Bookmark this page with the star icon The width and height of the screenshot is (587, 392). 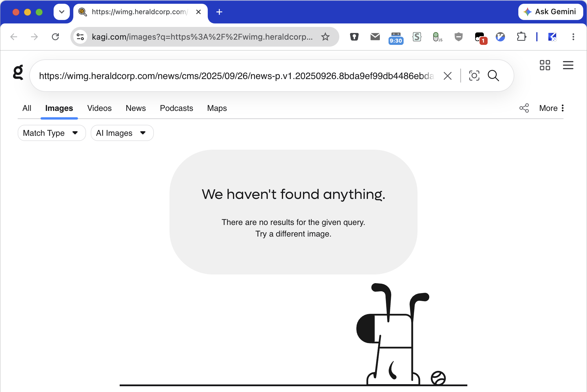(x=325, y=37)
